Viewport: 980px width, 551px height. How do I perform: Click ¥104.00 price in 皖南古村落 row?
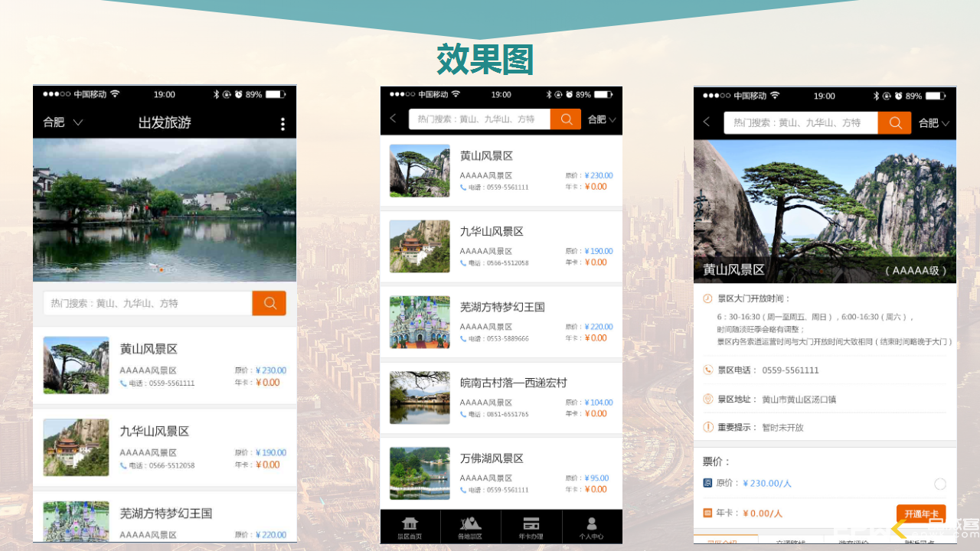click(599, 403)
